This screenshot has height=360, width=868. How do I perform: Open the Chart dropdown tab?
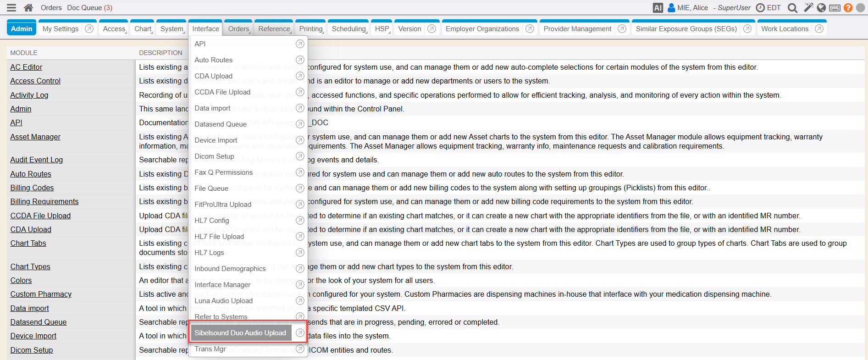143,29
